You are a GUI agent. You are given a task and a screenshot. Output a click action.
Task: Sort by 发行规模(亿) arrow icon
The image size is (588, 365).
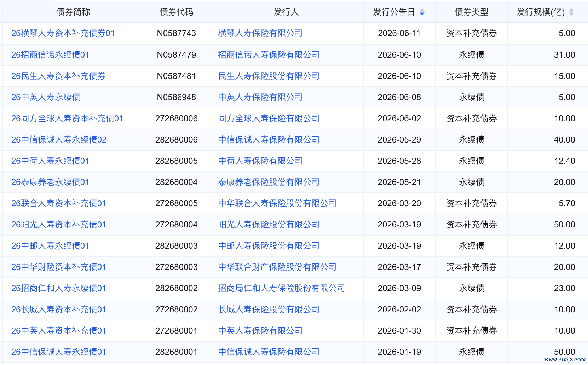coord(571,12)
